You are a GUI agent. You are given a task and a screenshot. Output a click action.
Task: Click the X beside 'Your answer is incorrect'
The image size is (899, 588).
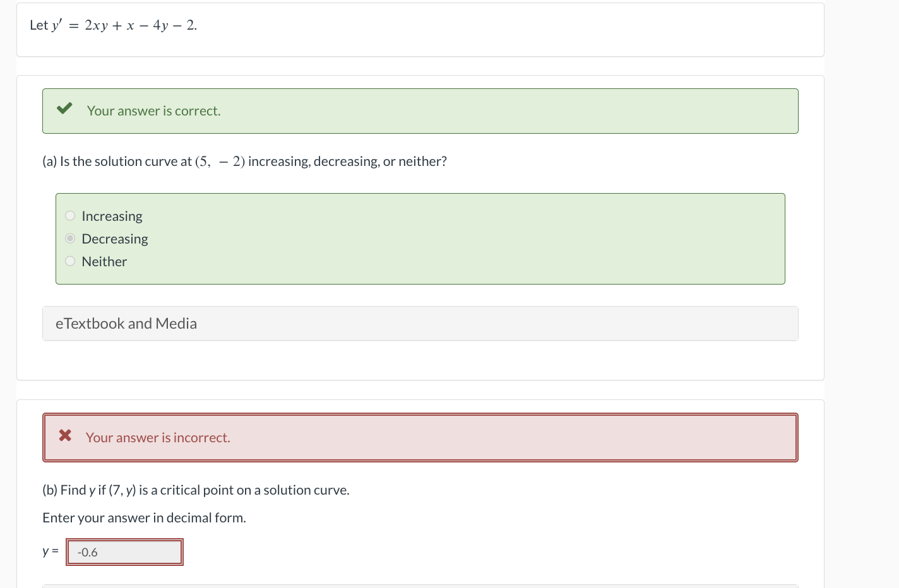click(x=65, y=435)
